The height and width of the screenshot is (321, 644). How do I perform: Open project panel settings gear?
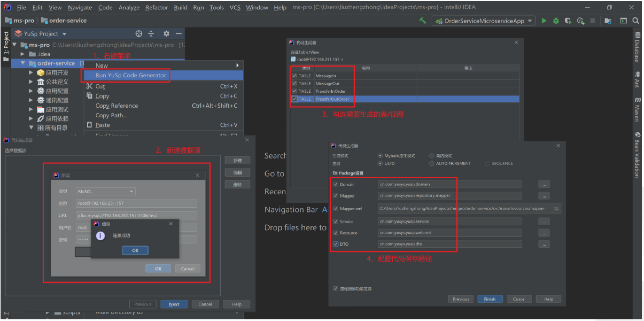click(166, 34)
